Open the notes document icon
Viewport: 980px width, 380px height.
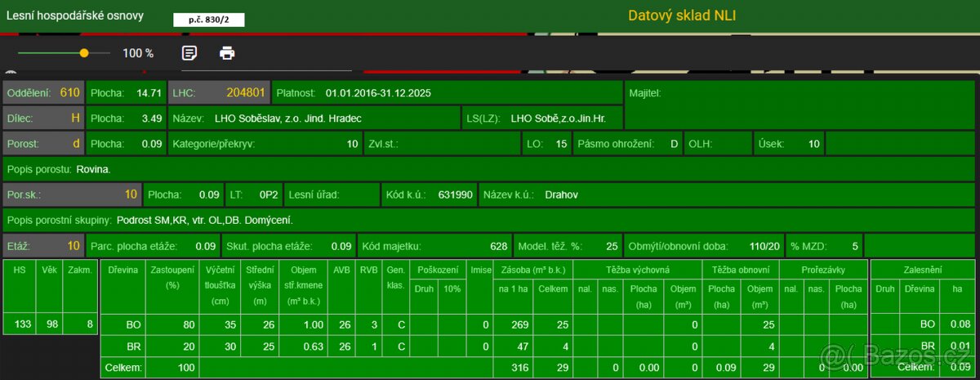(189, 53)
